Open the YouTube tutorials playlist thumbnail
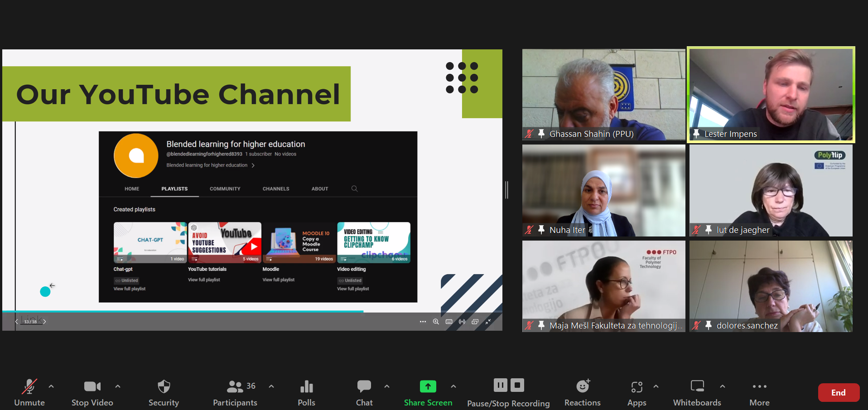Screen dimensions: 868x410 click(225, 242)
